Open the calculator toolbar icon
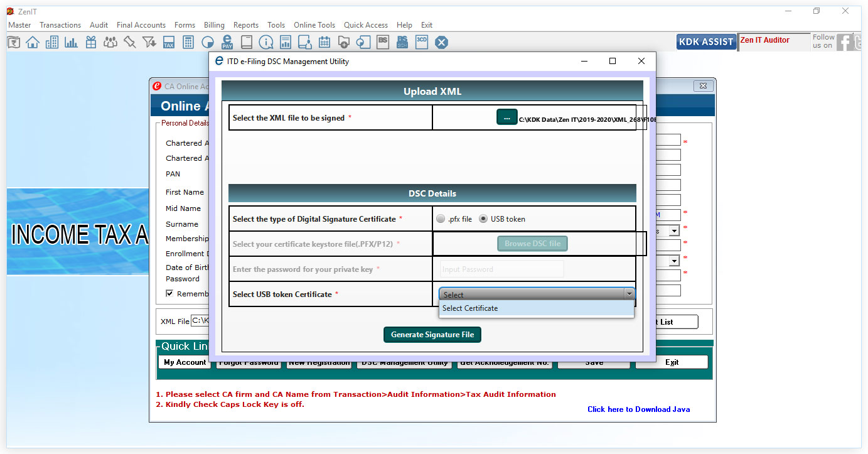 click(188, 42)
